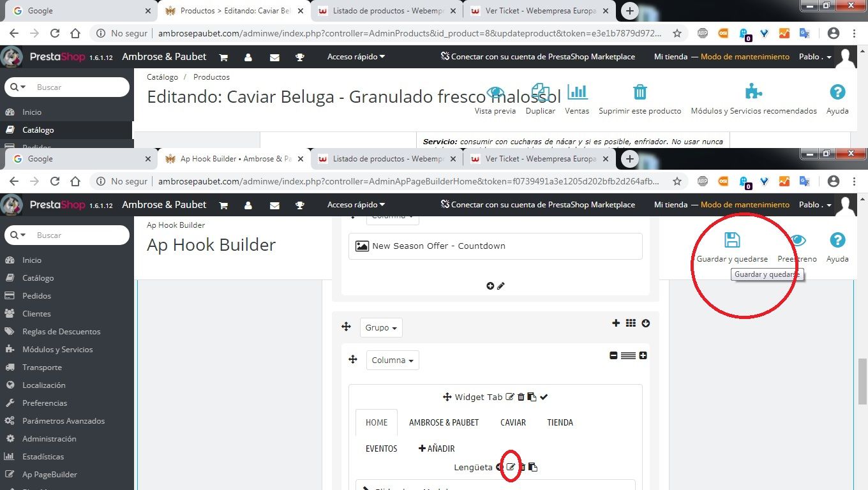Open Acceso rápido menu in upper window
This screenshot has width=868, height=490.
tap(356, 57)
